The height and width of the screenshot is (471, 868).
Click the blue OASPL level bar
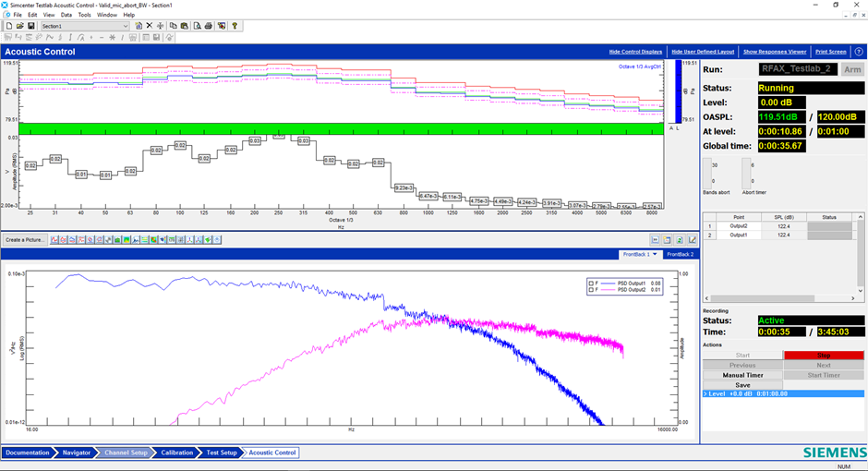point(678,91)
